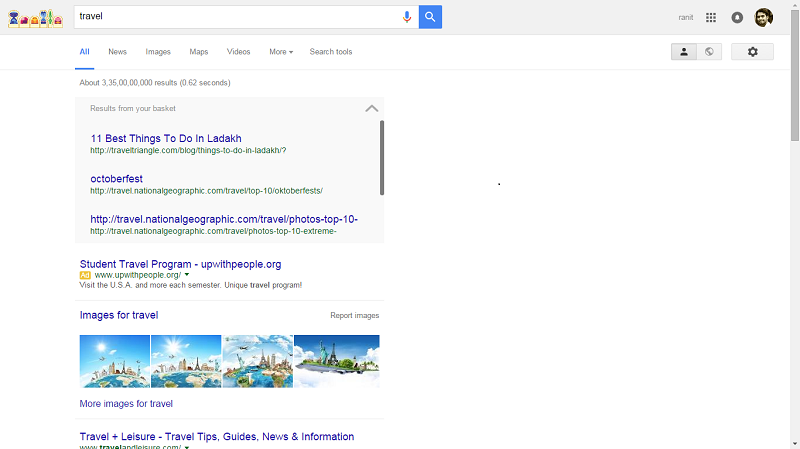800x449 pixels.
Task: Collapse the Results from your basket panel
Action: [372, 108]
